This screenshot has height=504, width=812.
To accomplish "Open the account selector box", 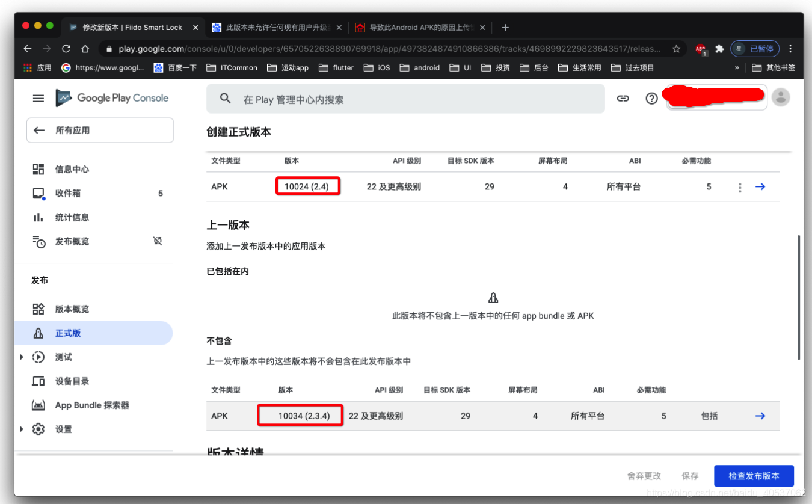I will tap(716, 97).
